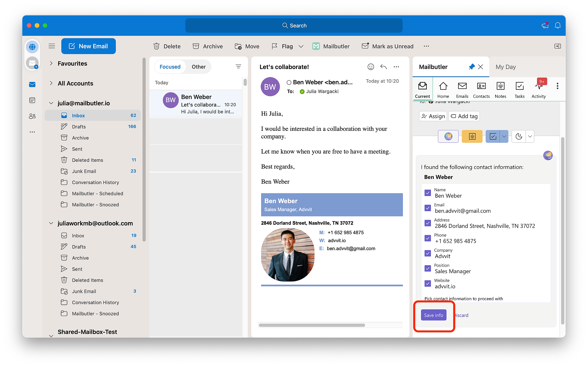
Task: Click the Search field in title bar
Action: (294, 25)
